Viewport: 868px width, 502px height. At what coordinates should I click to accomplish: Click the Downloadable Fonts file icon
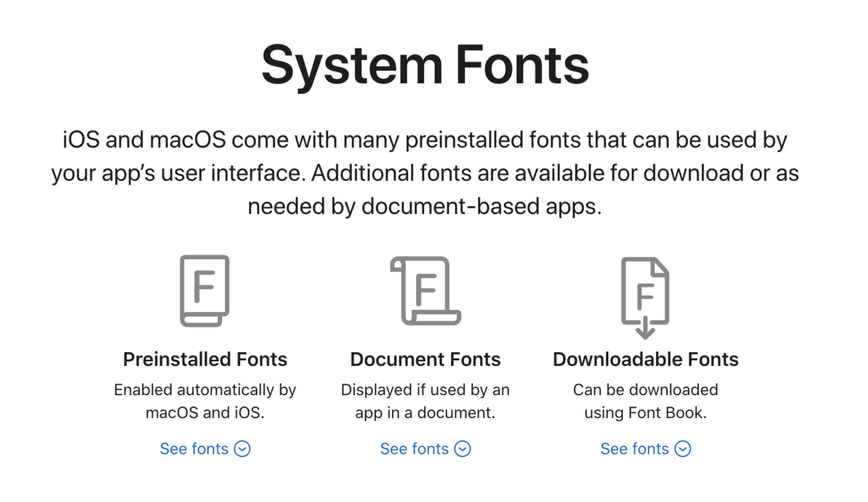tap(645, 291)
